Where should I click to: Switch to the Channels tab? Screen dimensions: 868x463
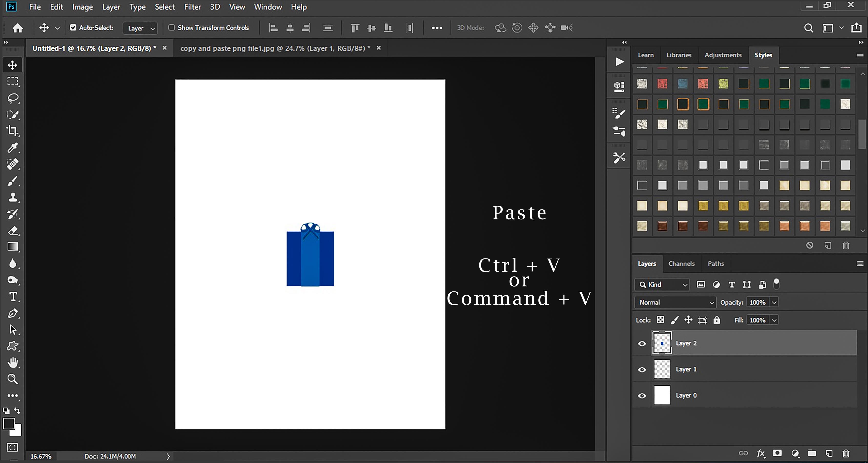[x=681, y=264]
